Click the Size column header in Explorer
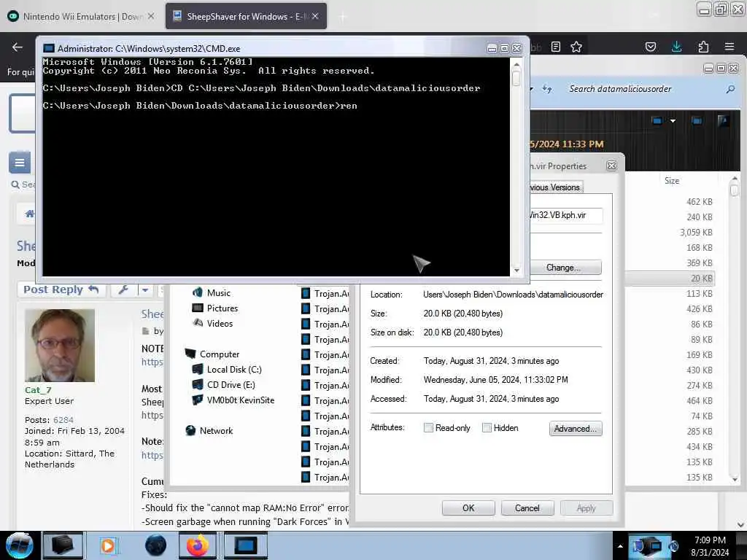The image size is (747, 560). click(672, 181)
